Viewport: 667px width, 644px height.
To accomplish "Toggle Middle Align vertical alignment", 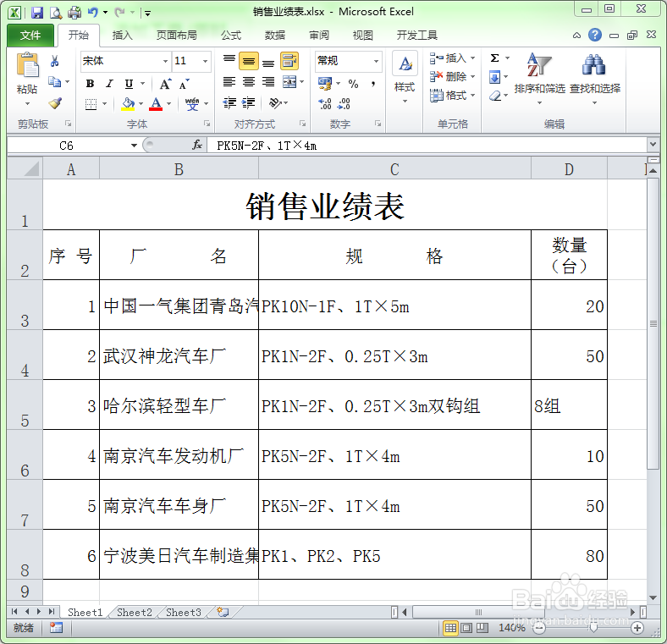I will tap(249, 61).
